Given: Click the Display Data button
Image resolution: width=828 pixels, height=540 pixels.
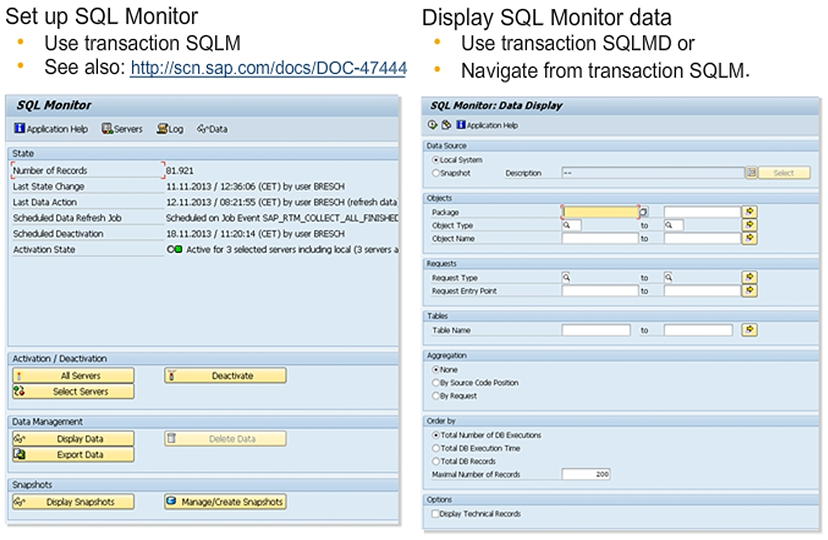Looking at the screenshot, I should [73, 439].
